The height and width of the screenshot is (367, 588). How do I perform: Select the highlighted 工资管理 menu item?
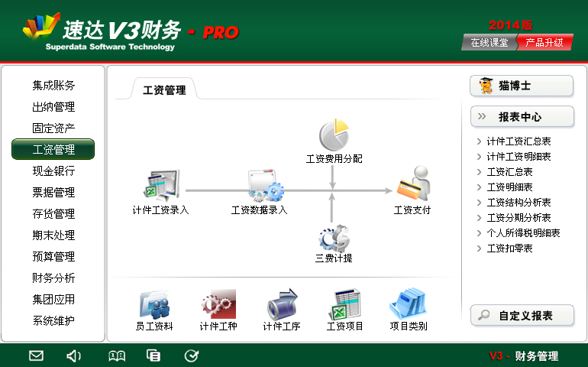coord(53,149)
